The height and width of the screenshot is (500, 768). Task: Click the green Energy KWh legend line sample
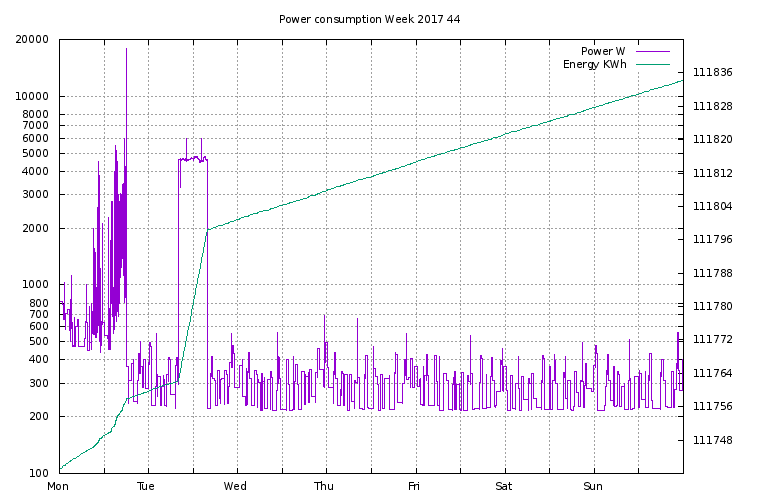[653, 64]
